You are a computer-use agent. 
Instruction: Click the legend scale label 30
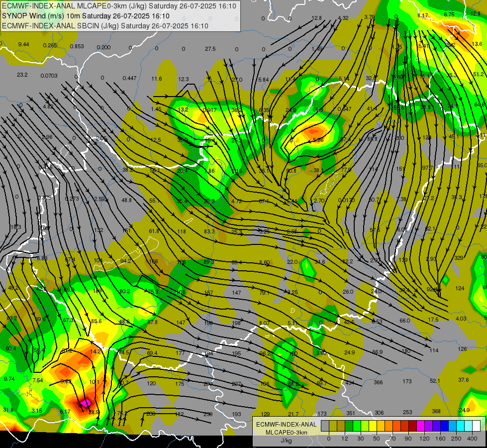point(360,439)
